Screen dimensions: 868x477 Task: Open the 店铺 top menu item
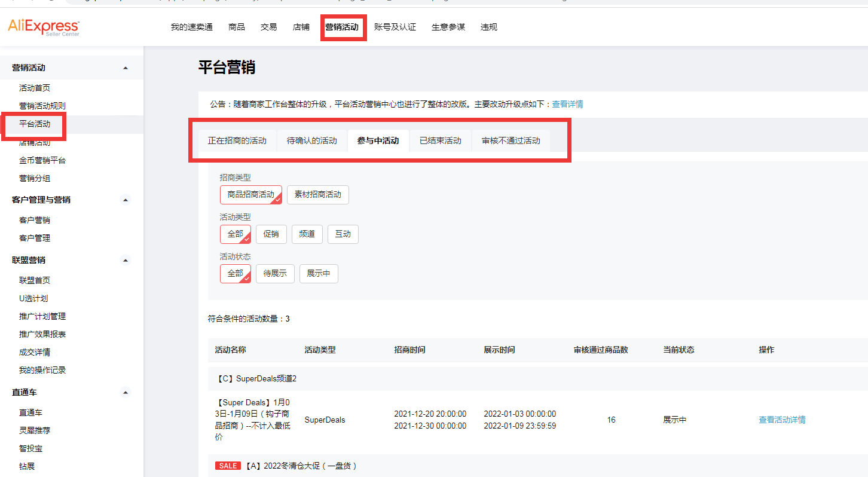(301, 27)
